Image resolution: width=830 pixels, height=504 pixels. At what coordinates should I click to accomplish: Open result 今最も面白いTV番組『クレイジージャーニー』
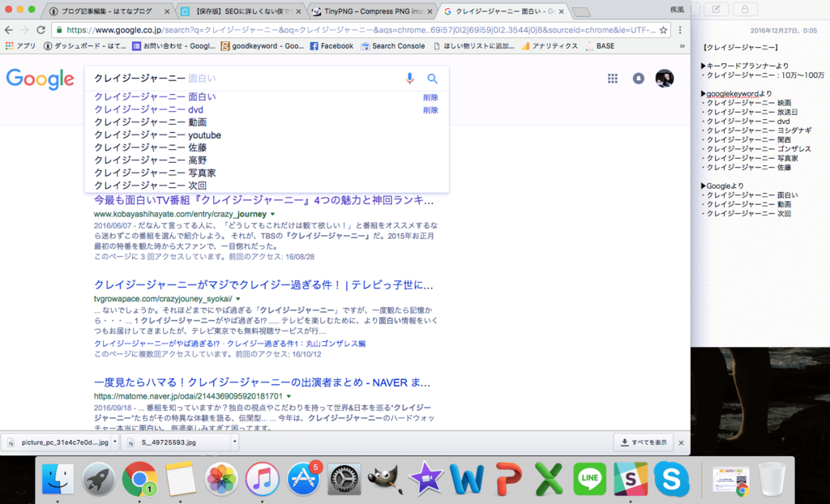(264, 201)
